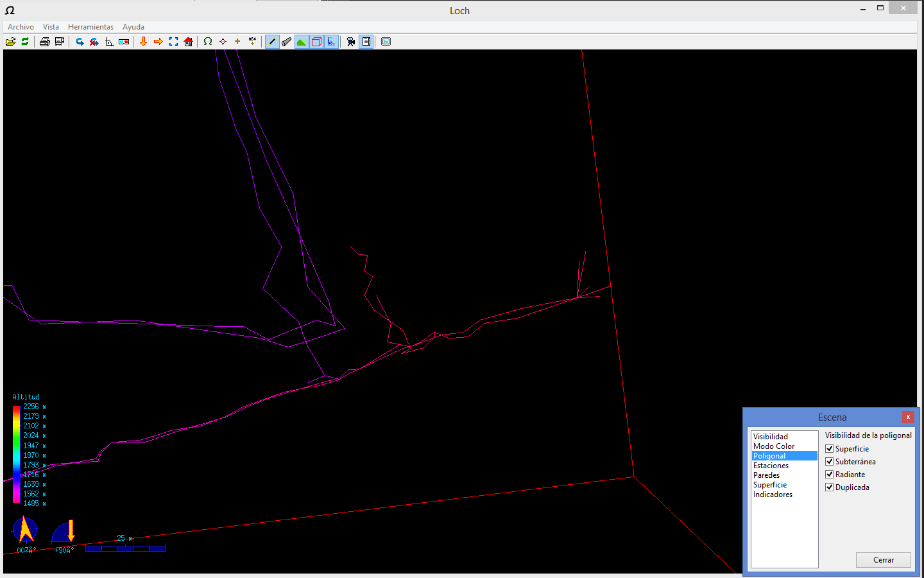Uncheck the Duplicada checkbox

tap(829, 487)
